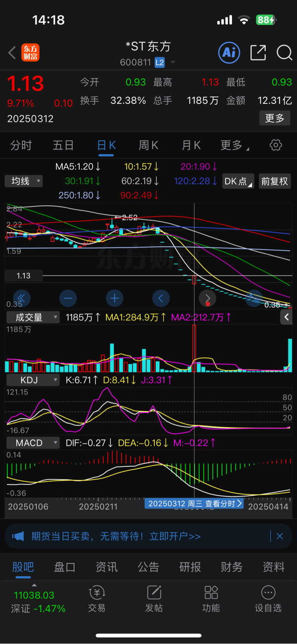Image resolution: width=297 pixels, height=644 pixels.
Task: Open the MACD indicator dropdown
Action: [x=33, y=443]
